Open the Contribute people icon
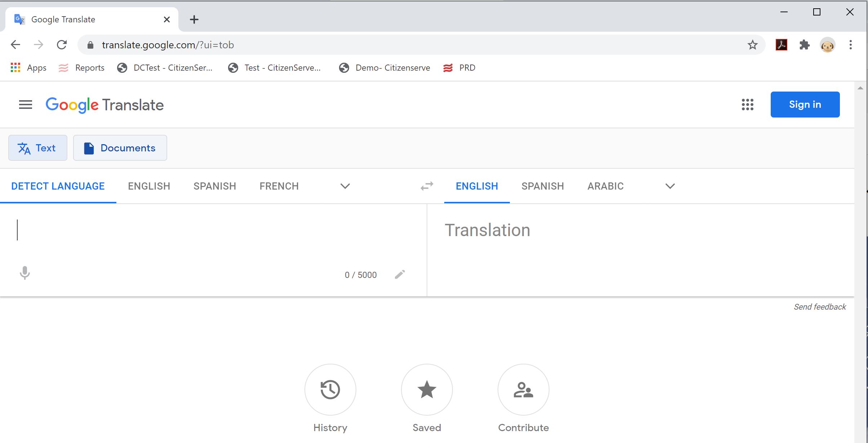The width and height of the screenshot is (868, 443). [523, 390]
